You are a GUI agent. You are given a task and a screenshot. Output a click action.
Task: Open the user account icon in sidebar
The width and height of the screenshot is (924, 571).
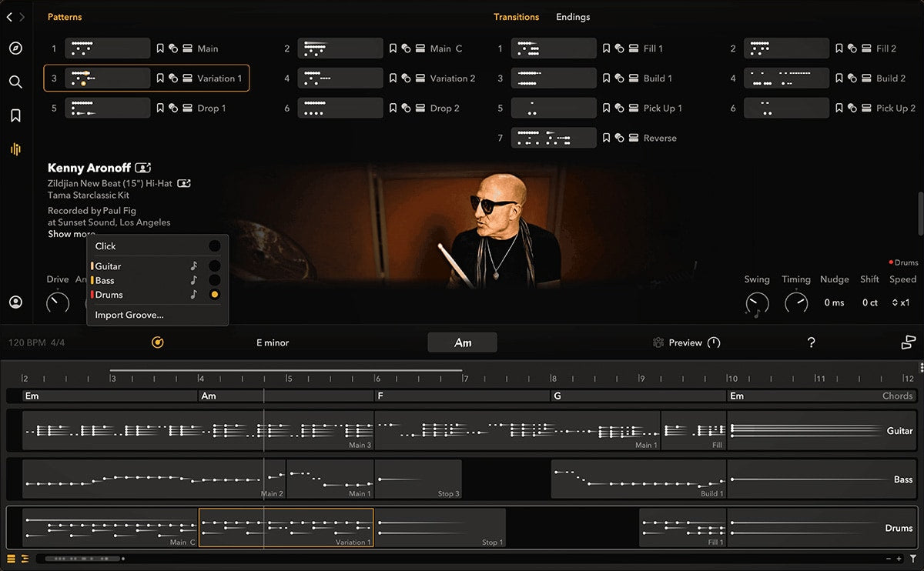point(15,302)
